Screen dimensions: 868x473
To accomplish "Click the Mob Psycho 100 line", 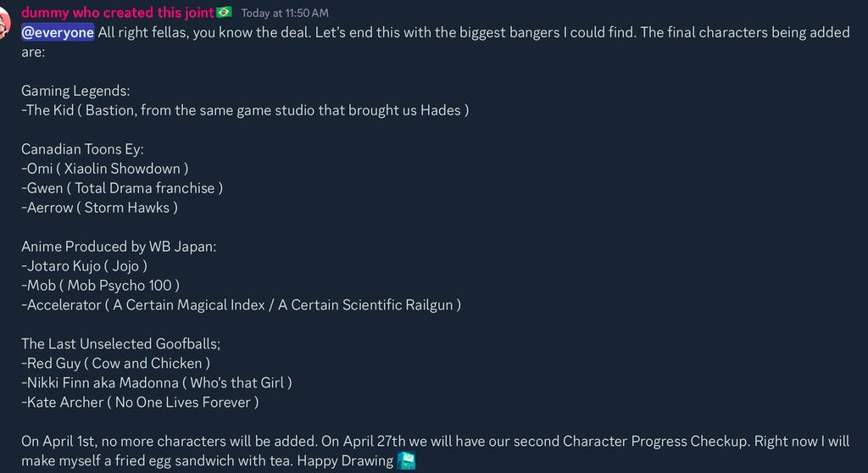I will point(100,286).
